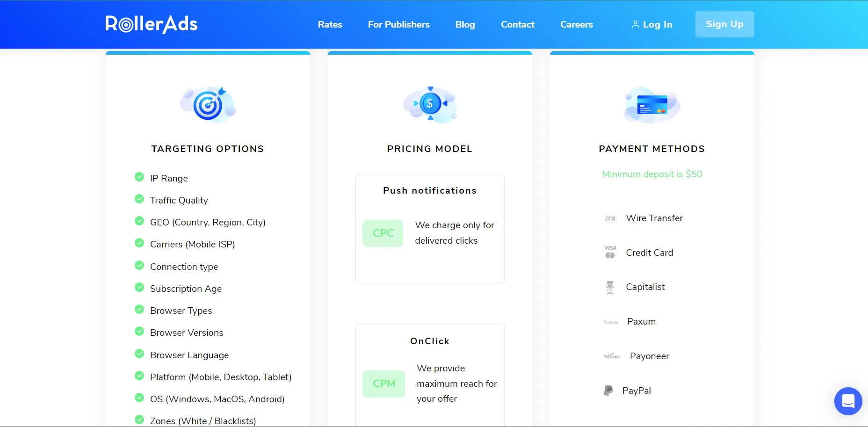Click the target icon above Targeting Options
Screen dimensions: 868x427
coord(208,104)
